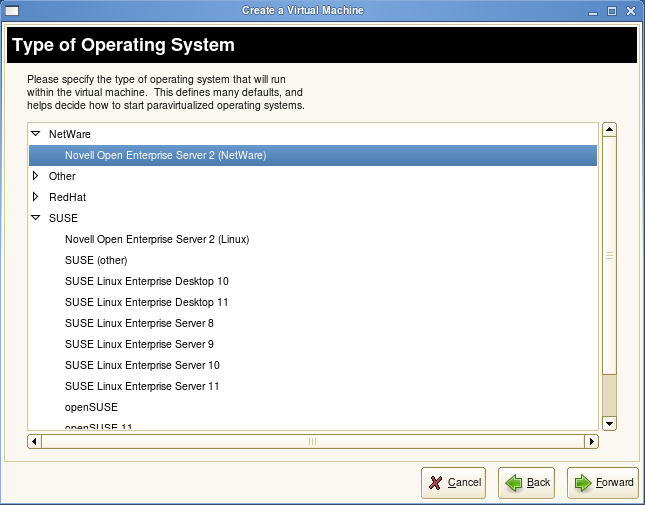The image size is (645, 505).
Task: Click the vertical scrollbar thumb
Action: point(609,255)
